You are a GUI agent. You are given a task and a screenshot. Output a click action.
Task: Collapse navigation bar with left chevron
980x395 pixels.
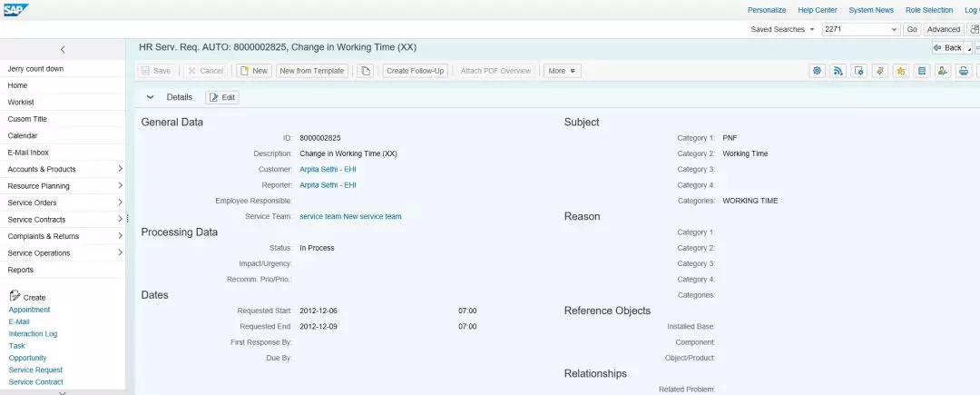coord(63,49)
